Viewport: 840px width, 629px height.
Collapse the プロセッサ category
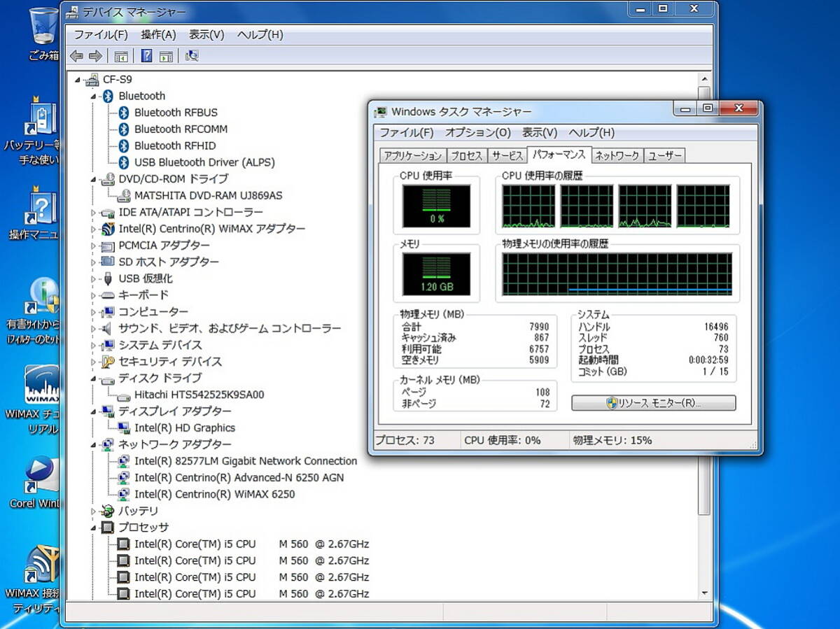[x=94, y=528]
